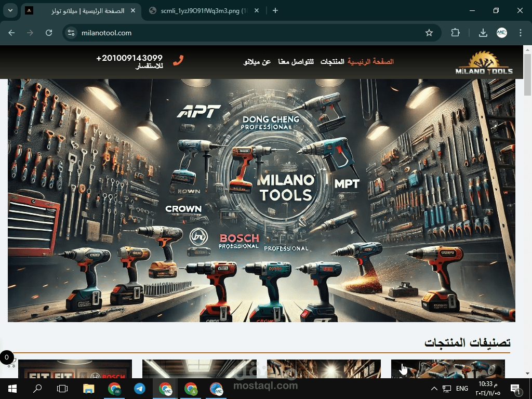Image resolution: width=532 pixels, height=399 pixels.
Task: Open the Fit and Bosch category thumbnail
Action: coord(75,369)
